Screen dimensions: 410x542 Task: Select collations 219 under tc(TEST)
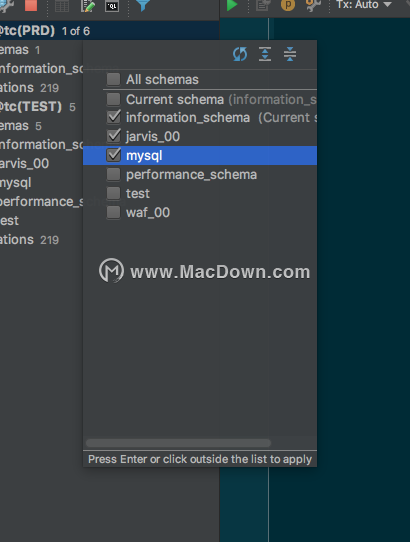pos(29,240)
